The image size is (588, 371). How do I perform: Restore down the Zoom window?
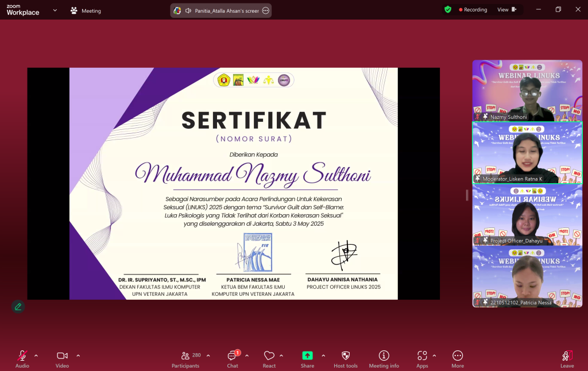coord(558,9)
